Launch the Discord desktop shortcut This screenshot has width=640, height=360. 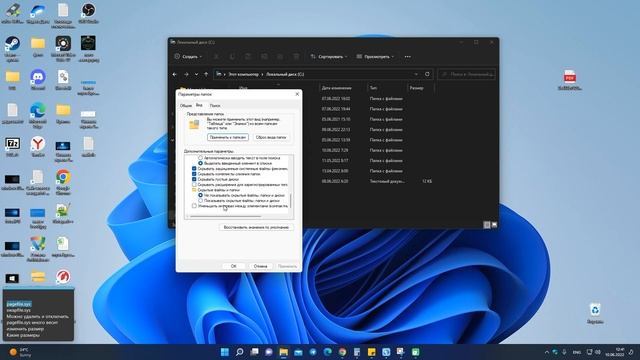coord(38,79)
